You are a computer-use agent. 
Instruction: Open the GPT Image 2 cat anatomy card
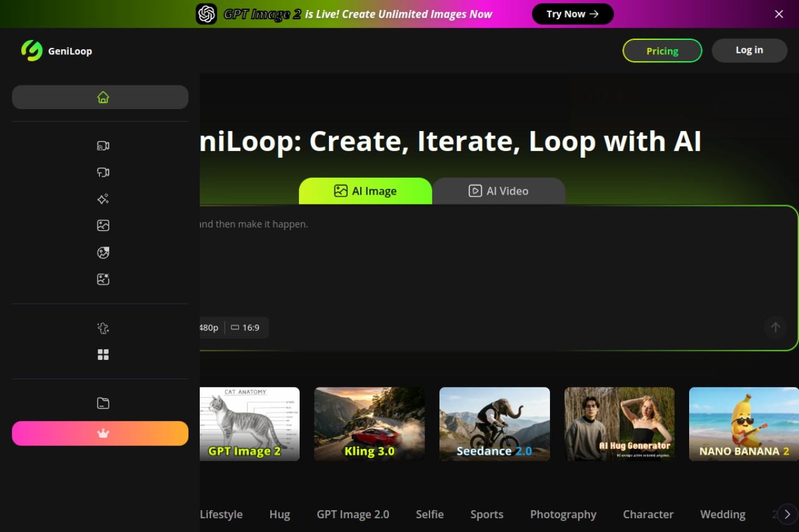pos(250,424)
